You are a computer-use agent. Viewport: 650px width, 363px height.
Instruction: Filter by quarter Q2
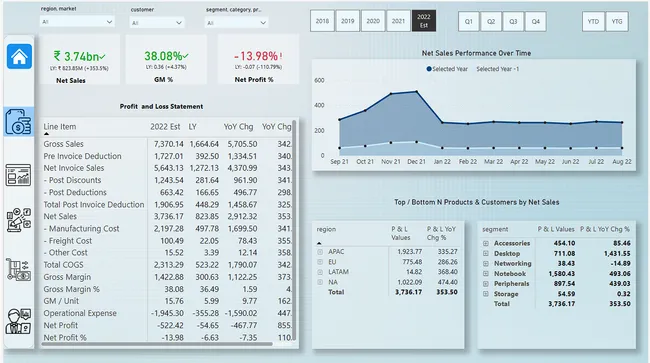point(491,22)
